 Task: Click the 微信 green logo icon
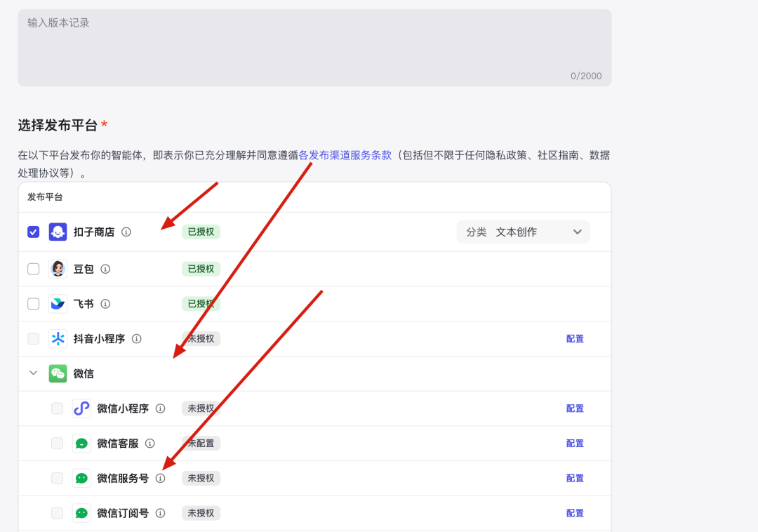pos(58,373)
